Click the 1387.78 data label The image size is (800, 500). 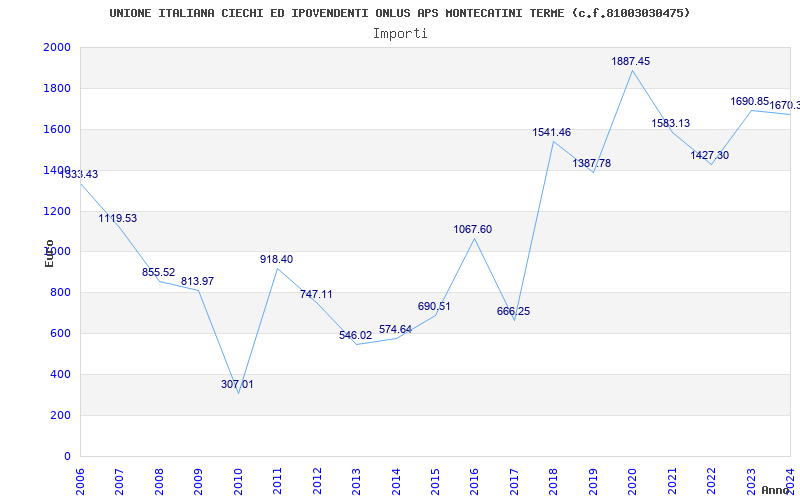point(592,164)
